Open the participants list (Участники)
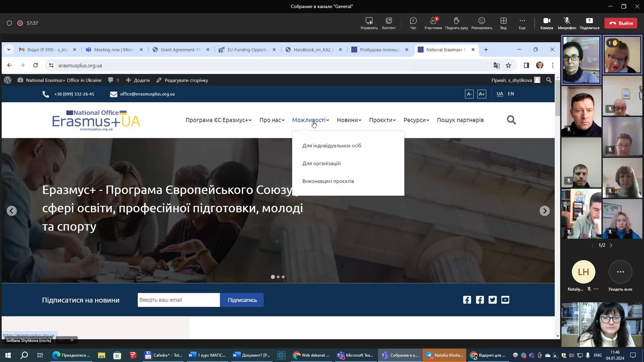 (433, 23)
